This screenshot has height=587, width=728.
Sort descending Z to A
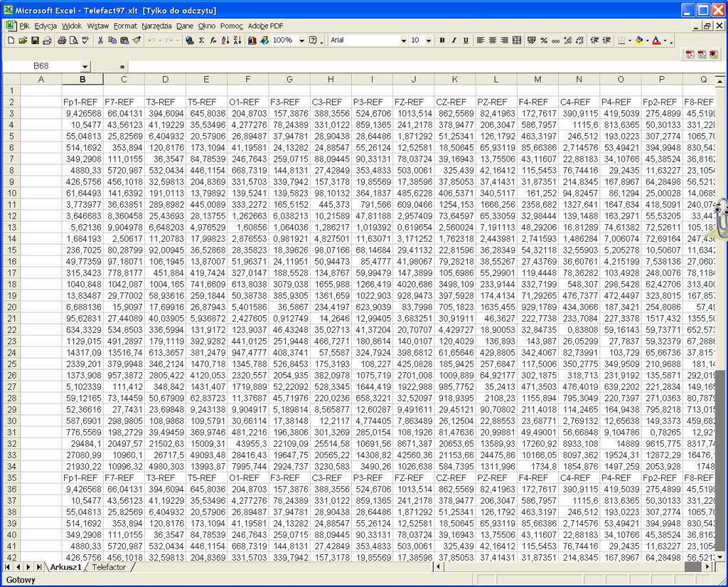(237, 41)
